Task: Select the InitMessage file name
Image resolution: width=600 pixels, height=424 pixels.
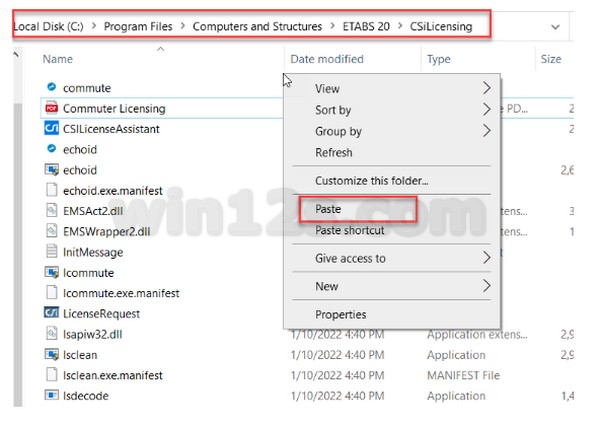Action: pyautogui.click(x=93, y=252)
